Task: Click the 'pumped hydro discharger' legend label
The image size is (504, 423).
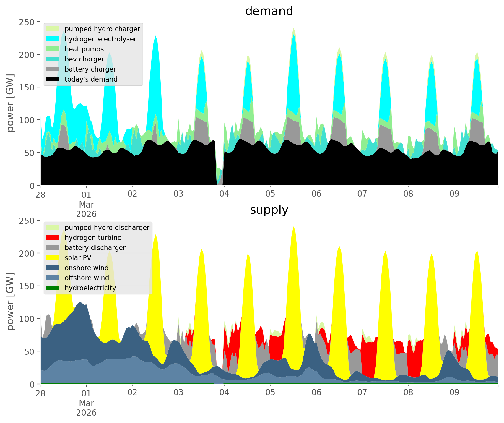Action: pyautogui.click(x=107, y=228)
